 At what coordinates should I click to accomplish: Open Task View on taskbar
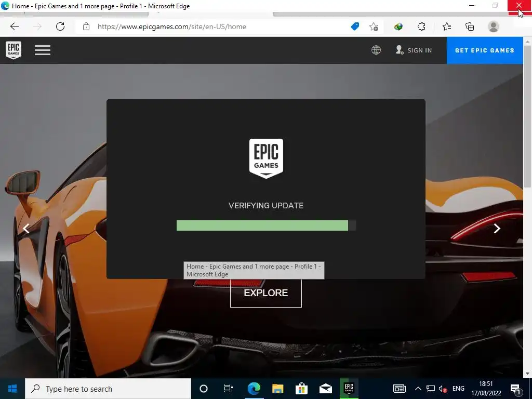229,389
